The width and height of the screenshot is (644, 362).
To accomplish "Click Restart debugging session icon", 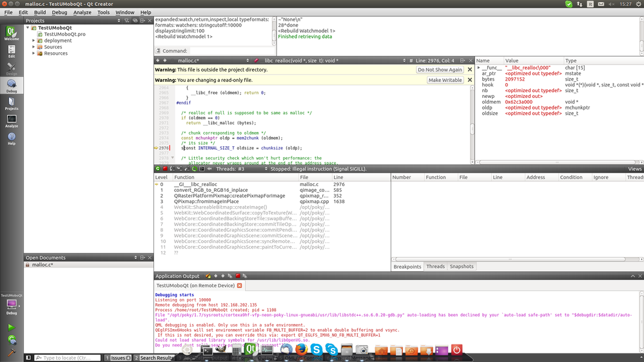I will coord(195,169).
